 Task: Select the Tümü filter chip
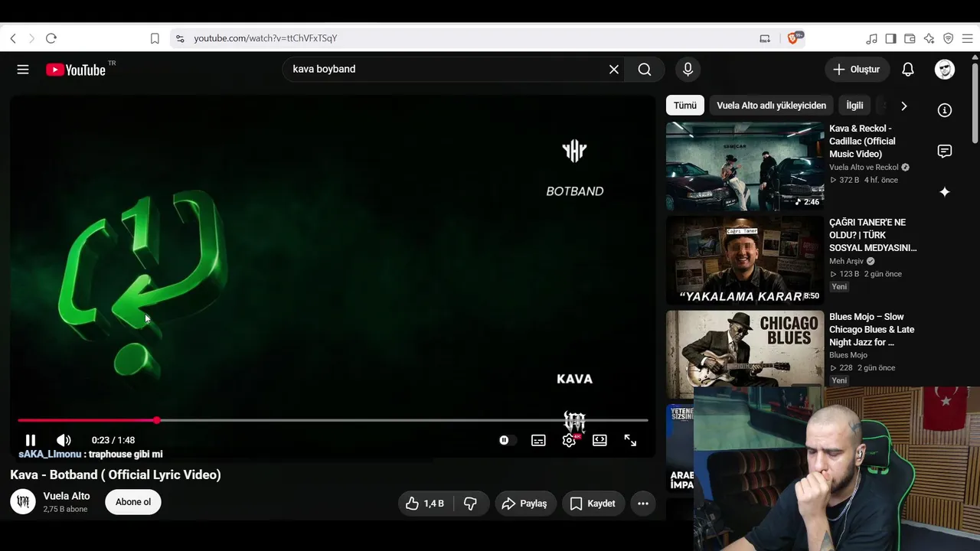click(x=685, y=106)
